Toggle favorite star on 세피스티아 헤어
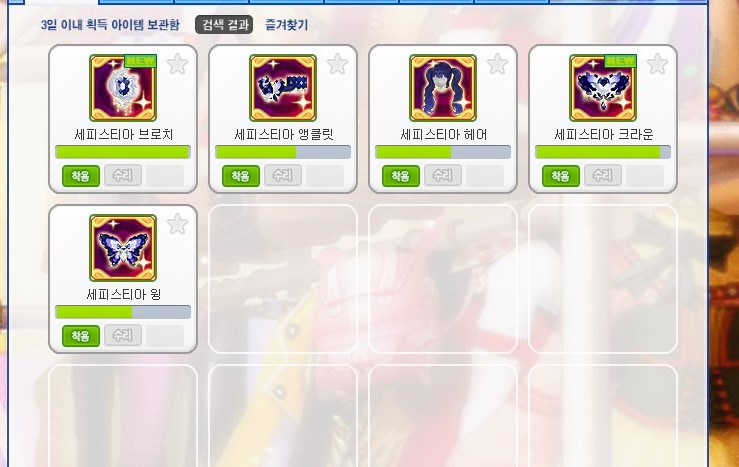 (498, 64)
